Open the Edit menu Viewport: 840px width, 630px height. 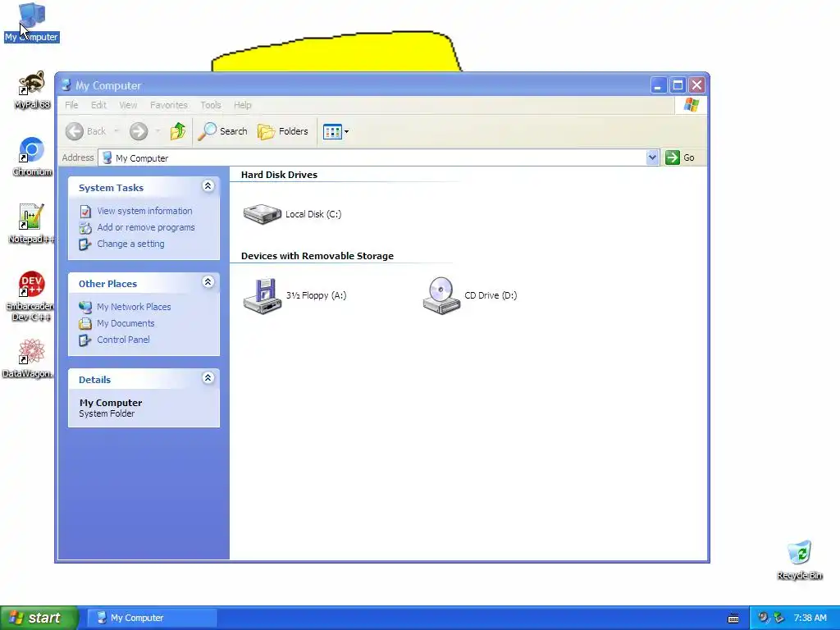click(98, 105)
